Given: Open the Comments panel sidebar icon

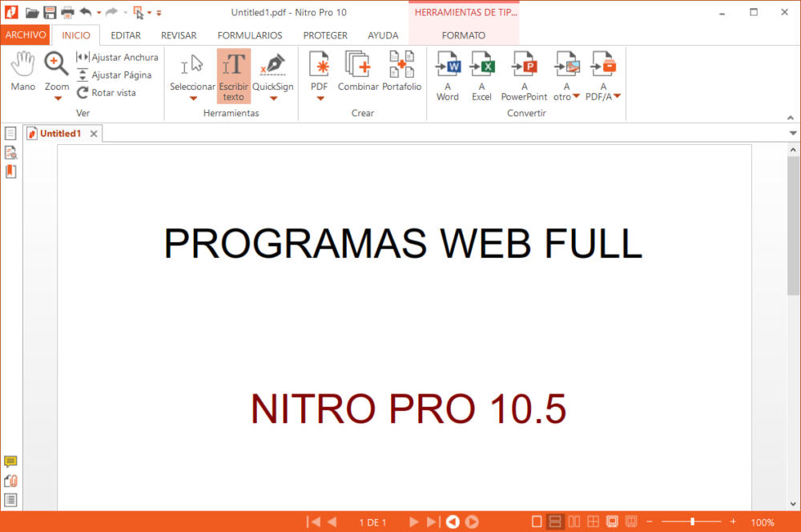Looking at the screenshot, I should pos(10,462).
